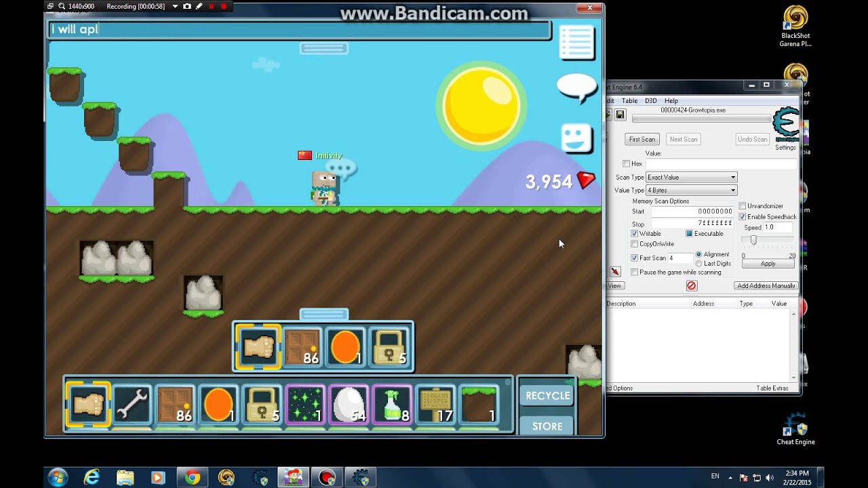Stop the Bandicam recording
This screenshot has width=868, height=488.
click(224, 6)
